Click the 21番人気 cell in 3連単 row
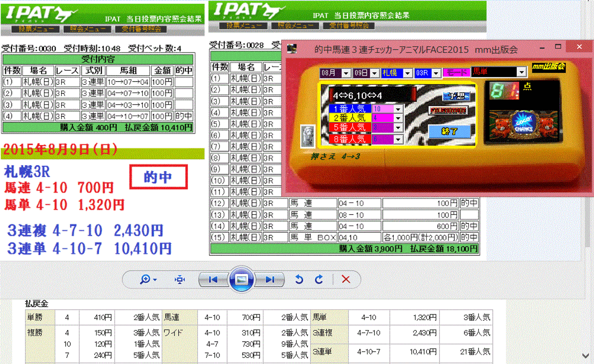Screen dimensions: 594x364 pyautogui.click(x=466, y=352)
